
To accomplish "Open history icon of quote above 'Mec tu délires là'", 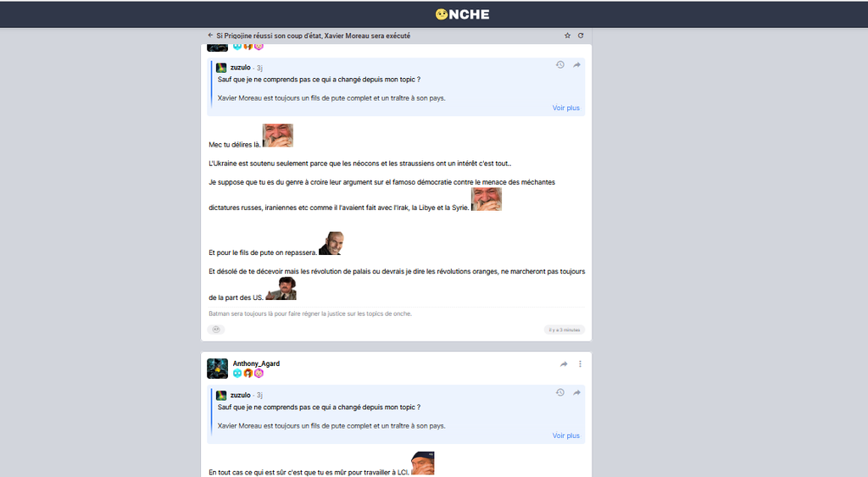I will coord(560,64).
